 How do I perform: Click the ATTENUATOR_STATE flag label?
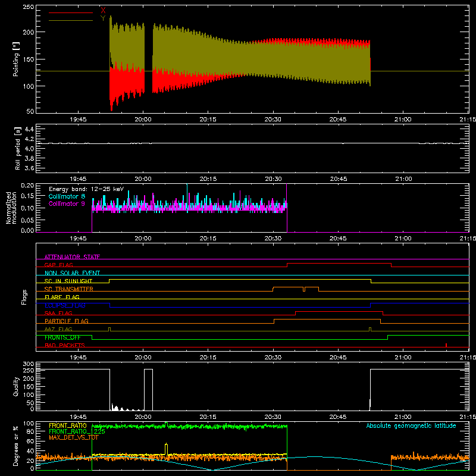tap(72, 257)
